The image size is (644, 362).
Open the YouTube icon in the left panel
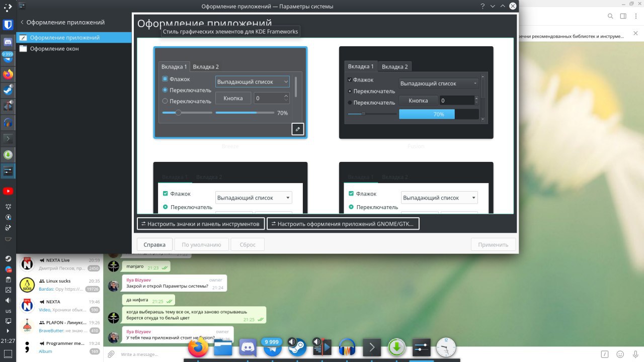tap(8, 191)
